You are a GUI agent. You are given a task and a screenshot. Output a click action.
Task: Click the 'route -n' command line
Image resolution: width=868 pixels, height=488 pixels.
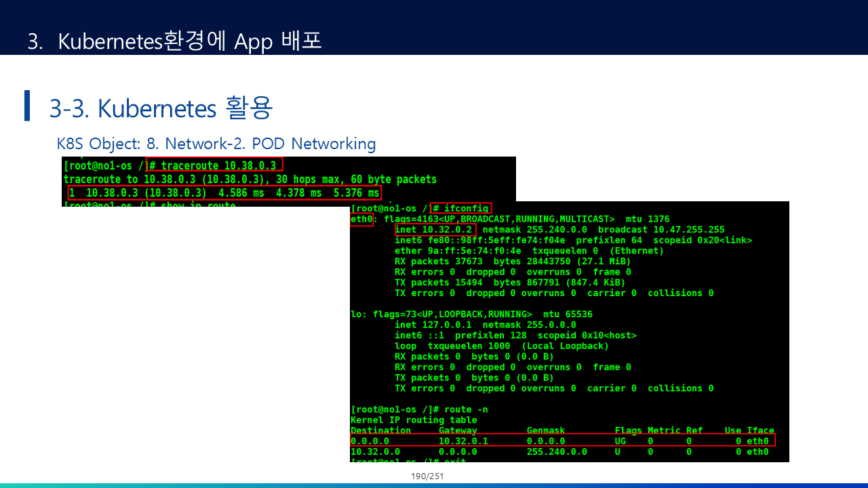point(419,409)
